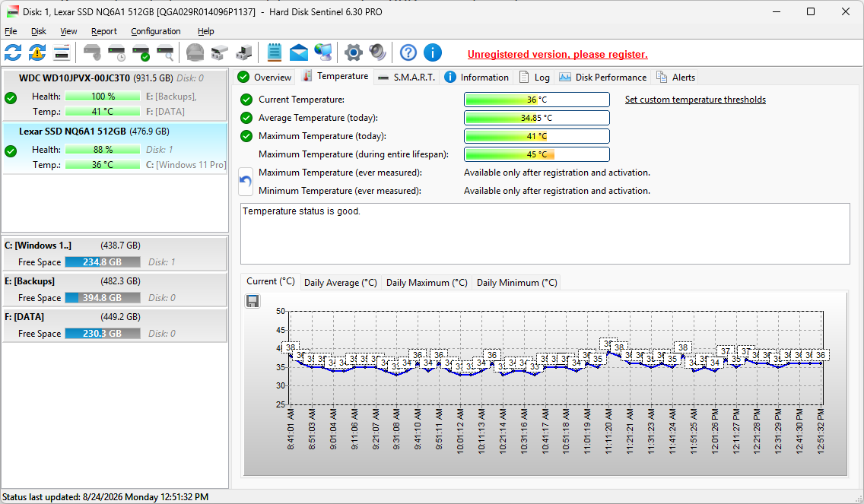Save the chart using floppy disk icon
Image resolution: width=864 pixels, height=504 pixels.
click(x=253, y=301)
